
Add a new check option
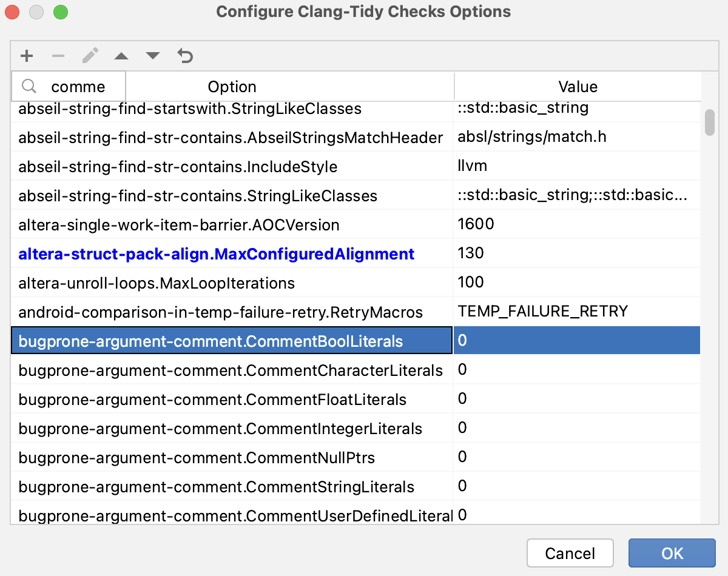coord(27,56)
